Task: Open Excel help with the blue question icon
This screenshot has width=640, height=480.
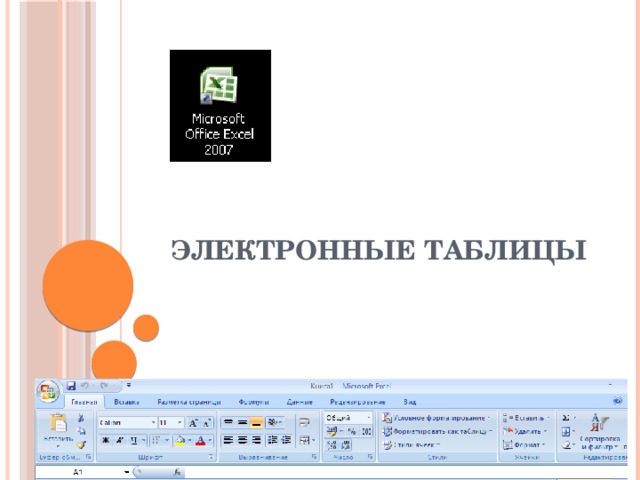Action: point(618,401)
